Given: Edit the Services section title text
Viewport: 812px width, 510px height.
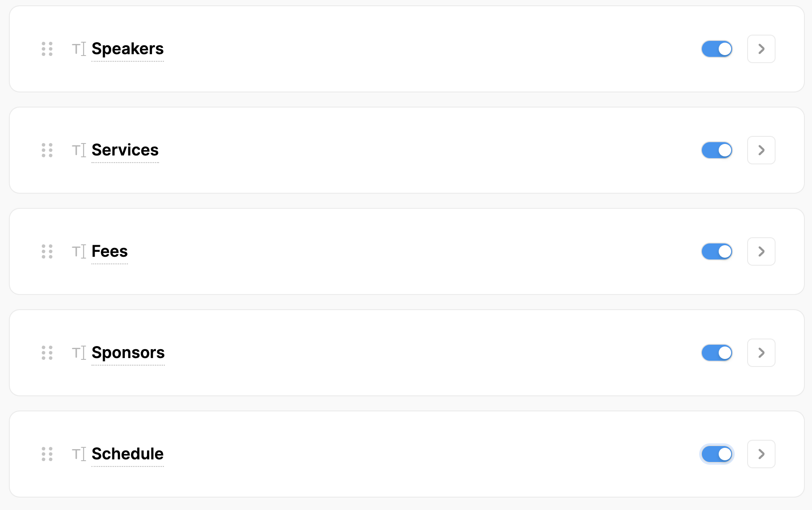Looking at the screenshot, I should (x=125, y=150).
